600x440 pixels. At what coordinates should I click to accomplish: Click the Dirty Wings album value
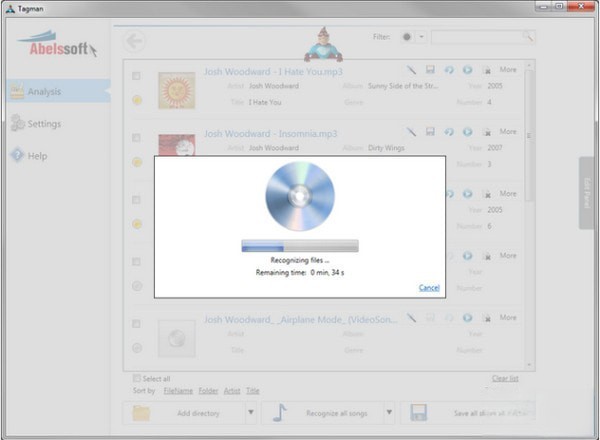click(x=386, y=148)
